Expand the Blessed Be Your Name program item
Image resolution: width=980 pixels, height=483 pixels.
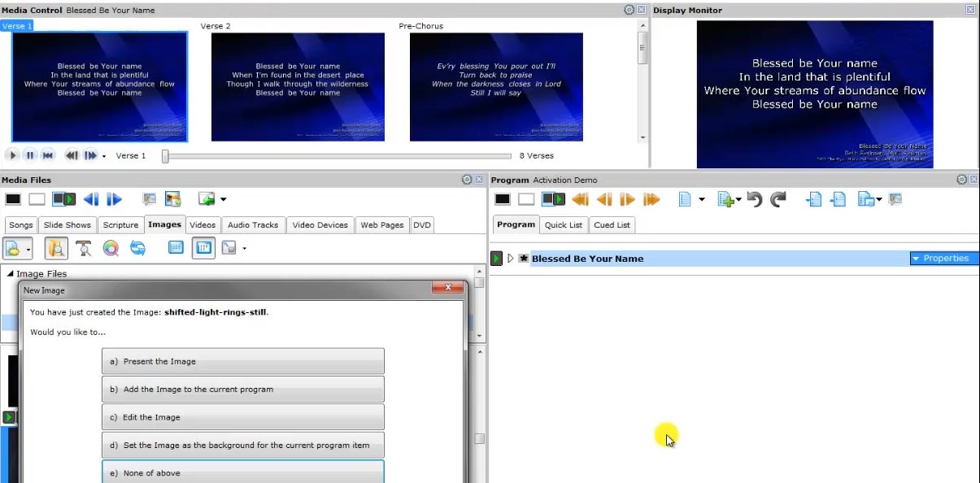511,259
